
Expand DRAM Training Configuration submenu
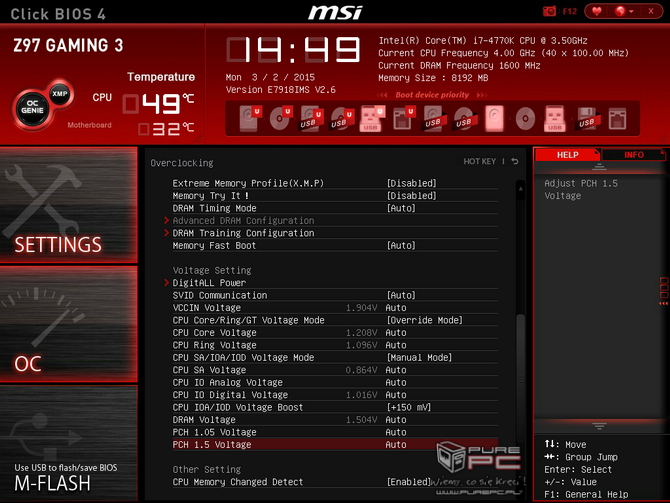[x=243, y=233]
